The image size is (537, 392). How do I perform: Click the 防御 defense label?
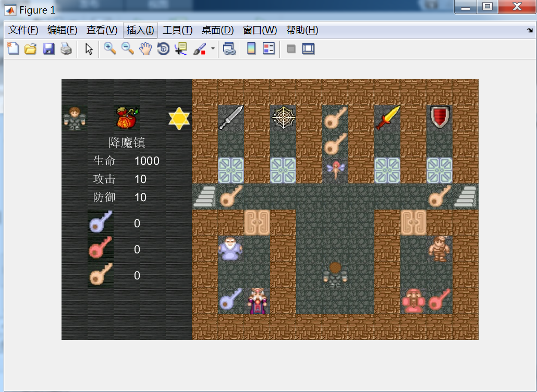(x=104, y=197)
